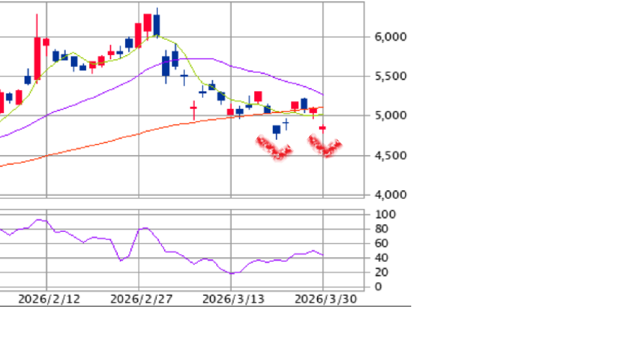Click the blue candle below 5,000 before checkmark

(x=277, y=130)
